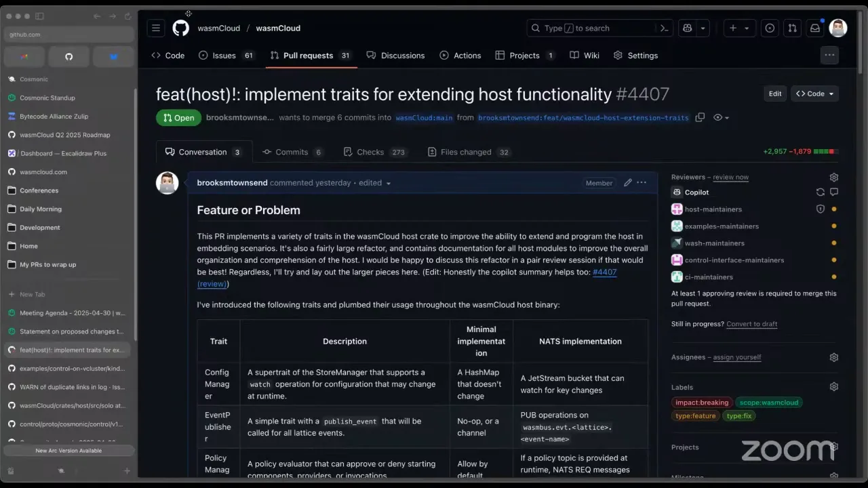Open the Discussions tab

[x=395, y=56]
